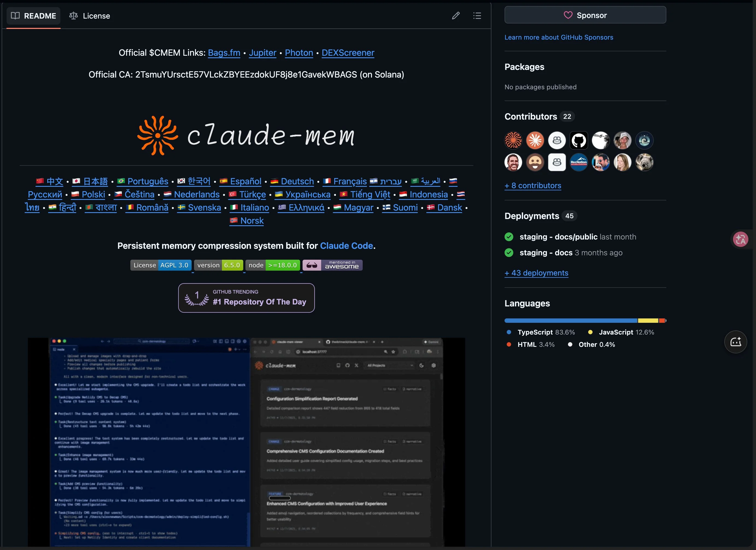Select the book icon beside README
The height and width of the screenshot is (550, 756).
click(15, 16)
